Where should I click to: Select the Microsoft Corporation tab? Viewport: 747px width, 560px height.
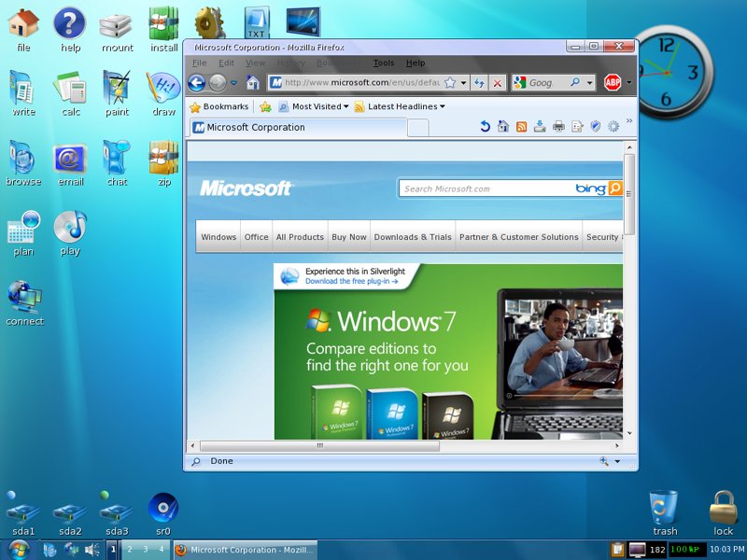point(298,128)
